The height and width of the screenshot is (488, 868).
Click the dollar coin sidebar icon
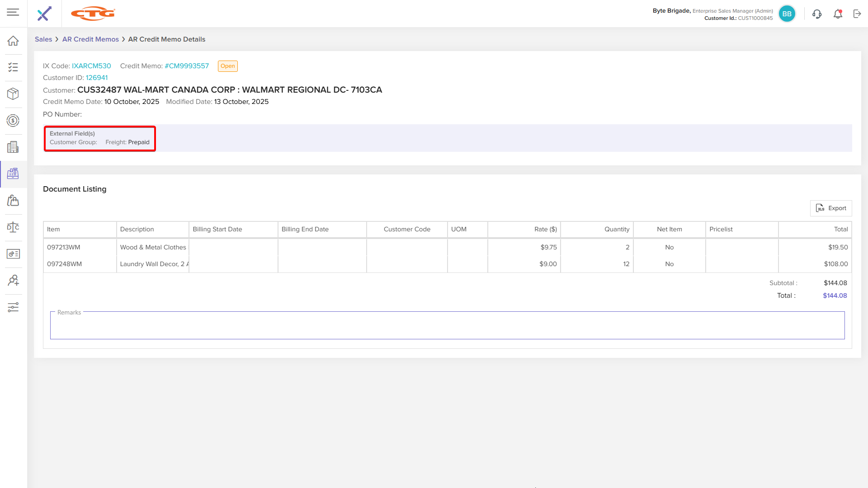click(x=13, y=121)
